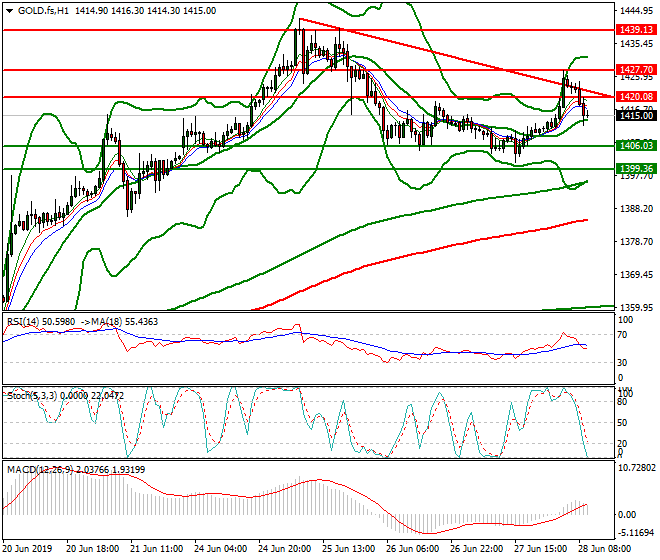Click the 1359.95 price scale value

tap(636, 307)
